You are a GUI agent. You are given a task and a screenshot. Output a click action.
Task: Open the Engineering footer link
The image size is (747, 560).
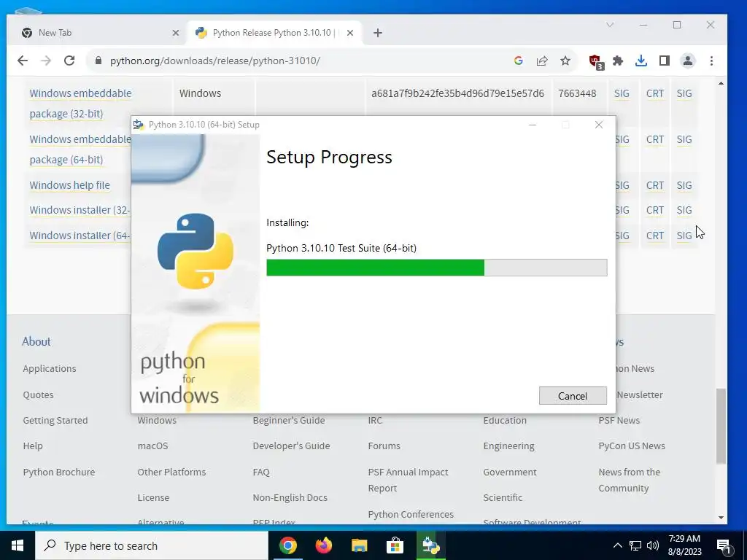point(508,446)
